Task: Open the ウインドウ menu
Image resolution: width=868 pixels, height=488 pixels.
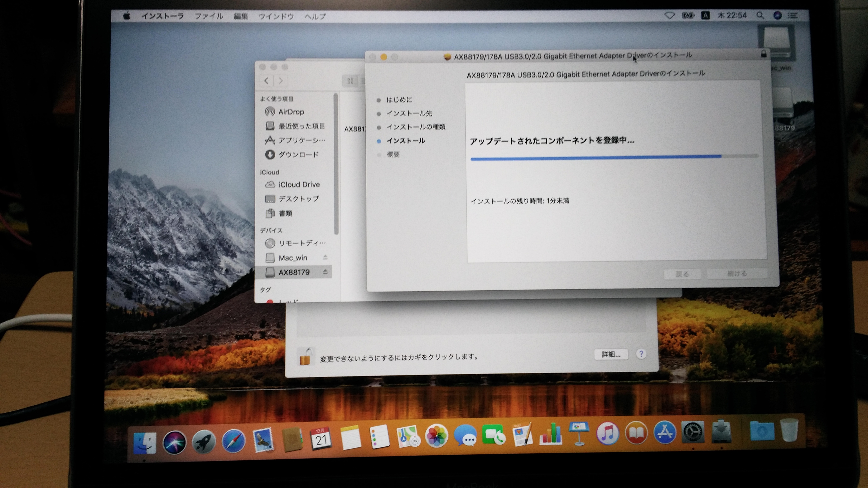Action: pyautogui.click(x=276, y=16)
